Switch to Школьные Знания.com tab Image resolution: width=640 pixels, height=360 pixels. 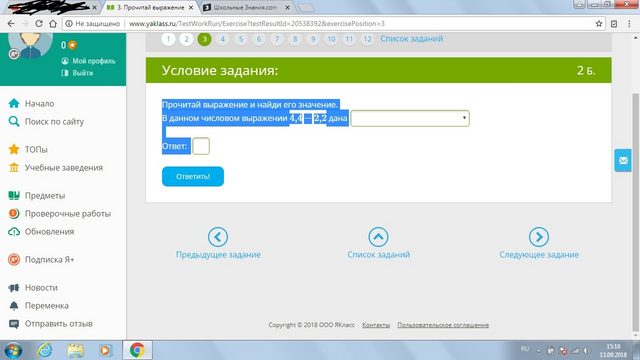(247, 8)
